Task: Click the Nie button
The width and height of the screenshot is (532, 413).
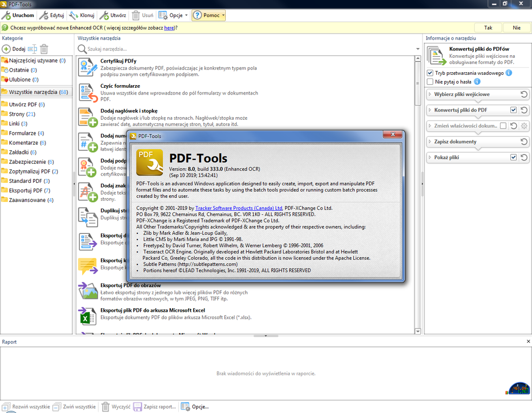Action: (x=517, y=28)
